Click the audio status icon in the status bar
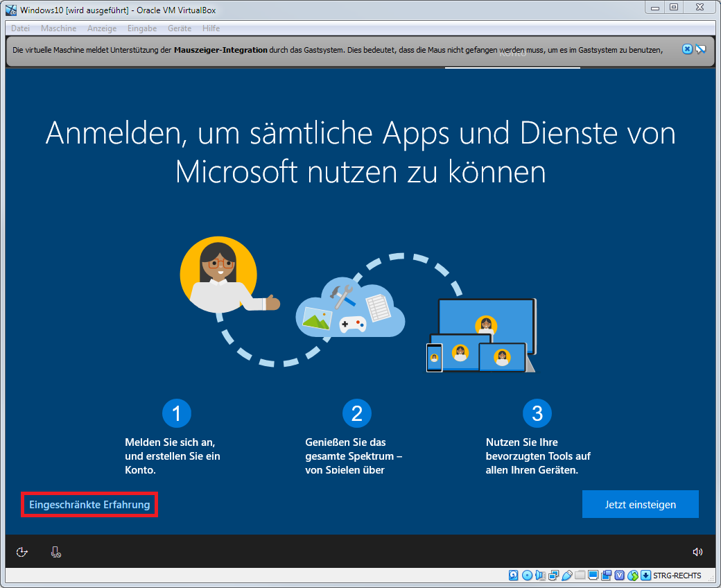 coord(540,575)
